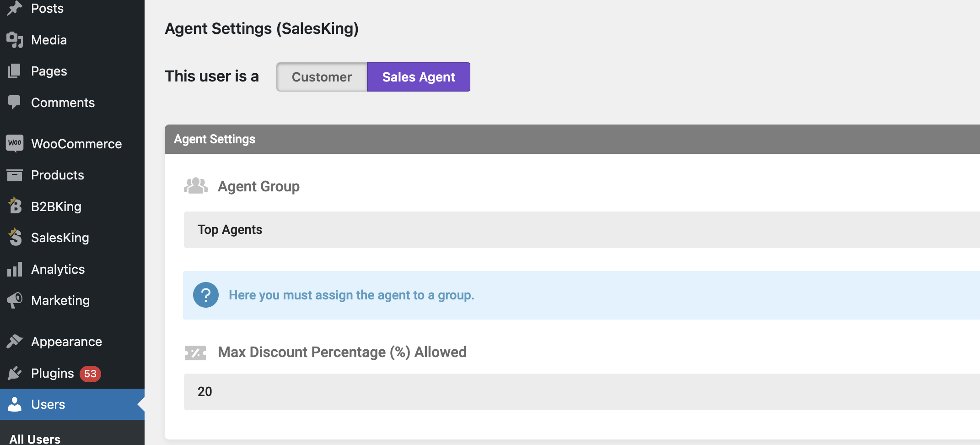Open the Plugins page link
This screenshot has width=980, height=445.
(x=53, y=373)
